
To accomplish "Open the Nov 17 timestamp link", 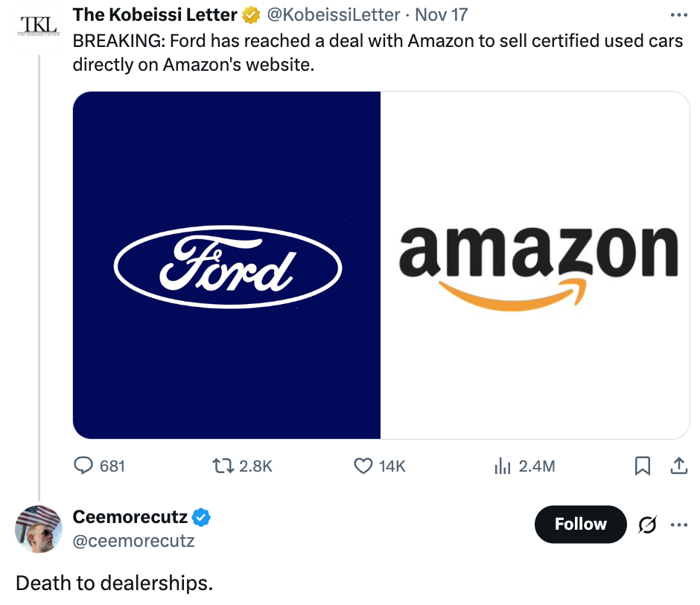I will (x=441, y=15).
